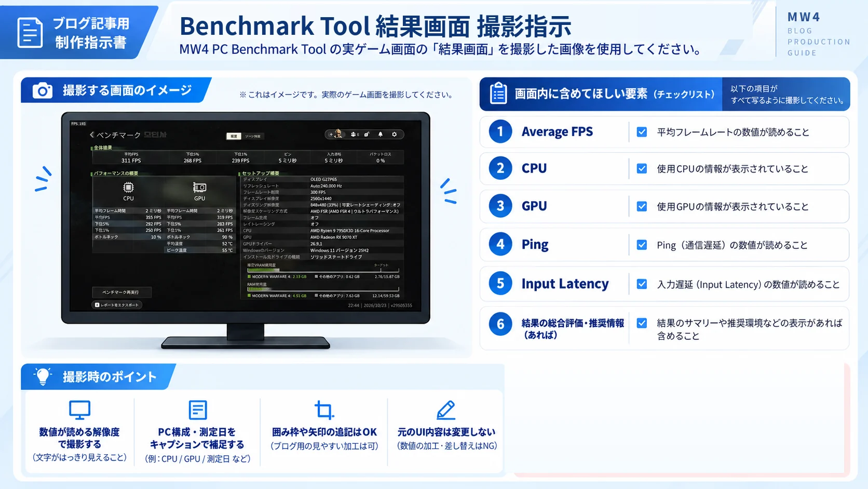Click the CPU chip icon in the benchmark screen
This screenshot has height=489, width=868.
point(128,187)
